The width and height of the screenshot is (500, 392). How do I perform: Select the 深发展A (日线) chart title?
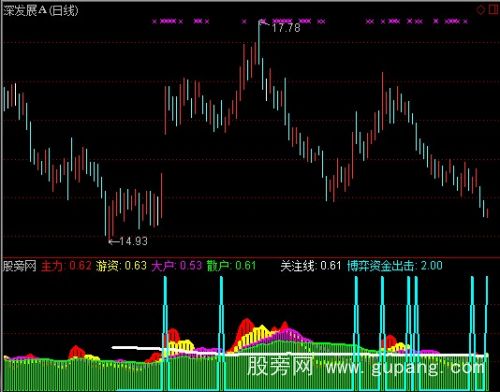click(x=41, y=11)
